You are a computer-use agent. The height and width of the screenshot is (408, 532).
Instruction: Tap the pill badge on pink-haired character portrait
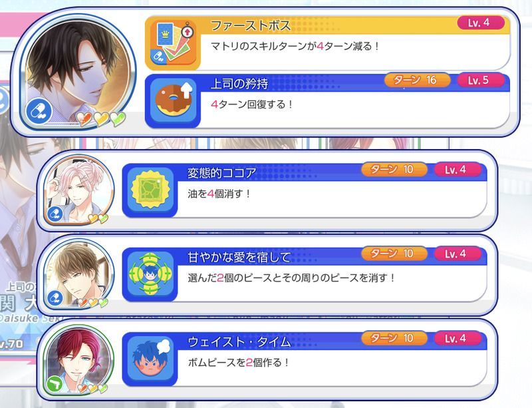coord(55,214)
